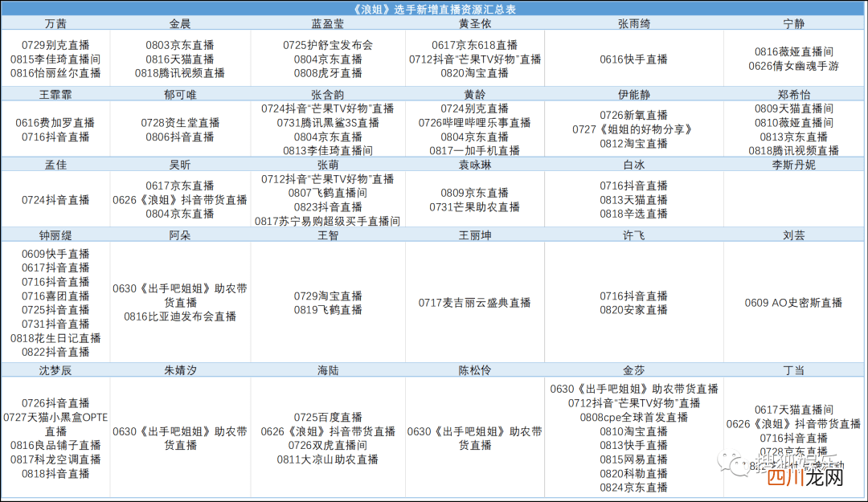The width and height of the screenshot is (868, 502).
Task: Click the name header 黄圣依
Action: click(x=475, y=24)
